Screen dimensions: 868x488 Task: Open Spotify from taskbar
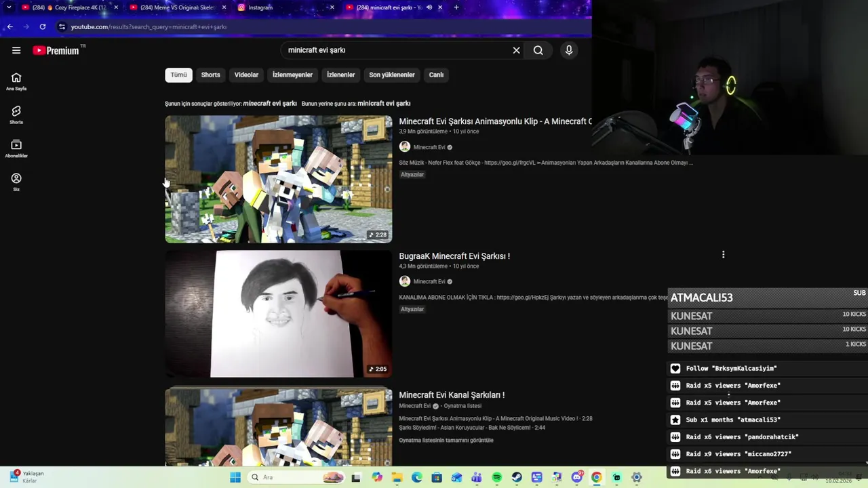pos(496,477)
